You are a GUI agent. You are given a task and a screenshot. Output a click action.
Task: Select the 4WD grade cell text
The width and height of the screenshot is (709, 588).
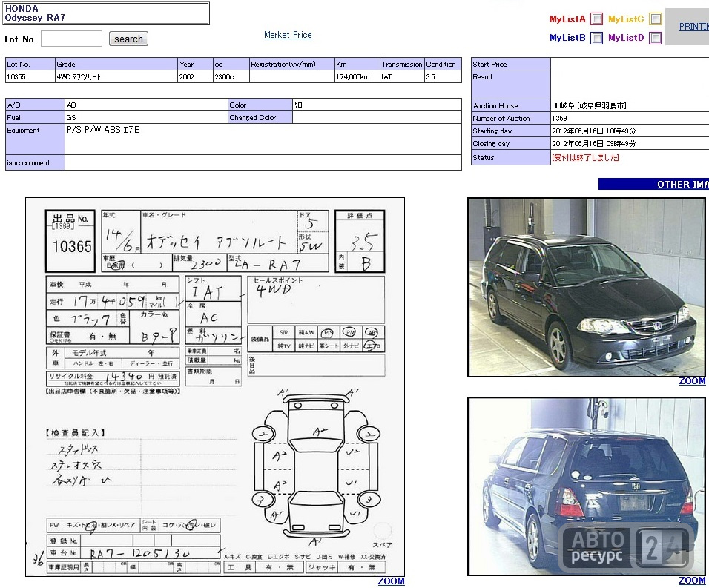[79, 77]
